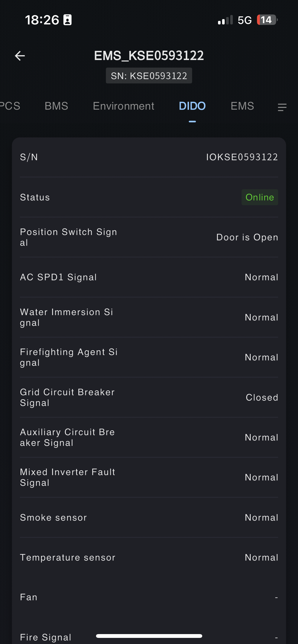Tap the IOKSE0593122 serial number value
The width and height of the screenshot is (298, 644).
pos(242,157)
